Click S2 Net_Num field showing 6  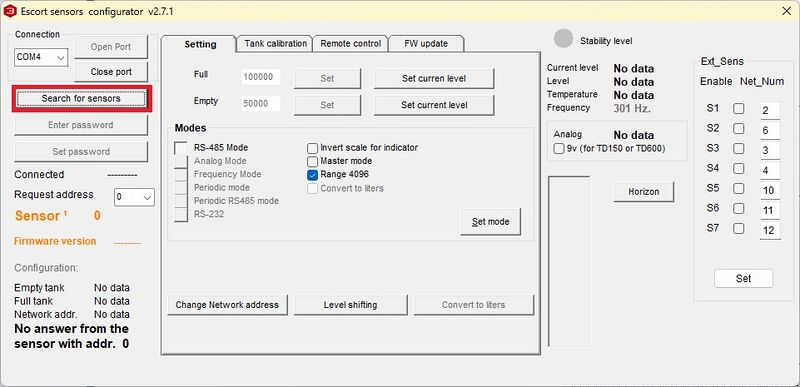(x=770, y=131)
